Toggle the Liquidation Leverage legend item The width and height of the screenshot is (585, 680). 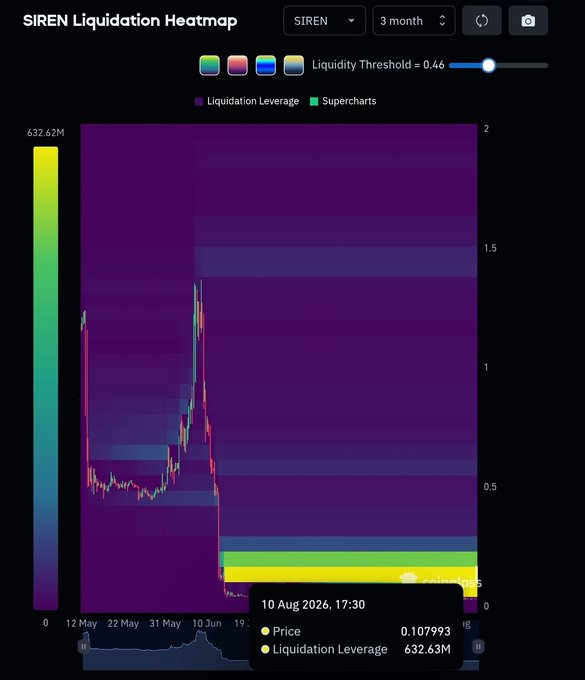[247, 101]
